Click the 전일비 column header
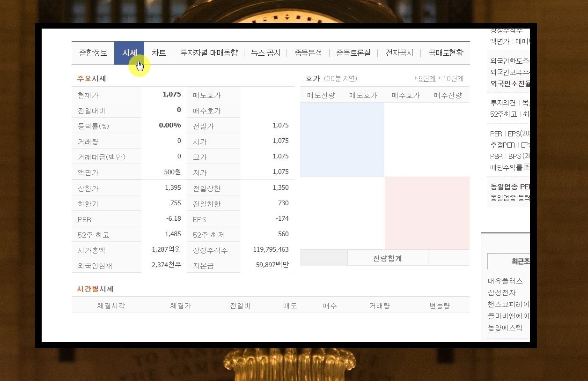588x381 pixels. (x=240, y=306)
